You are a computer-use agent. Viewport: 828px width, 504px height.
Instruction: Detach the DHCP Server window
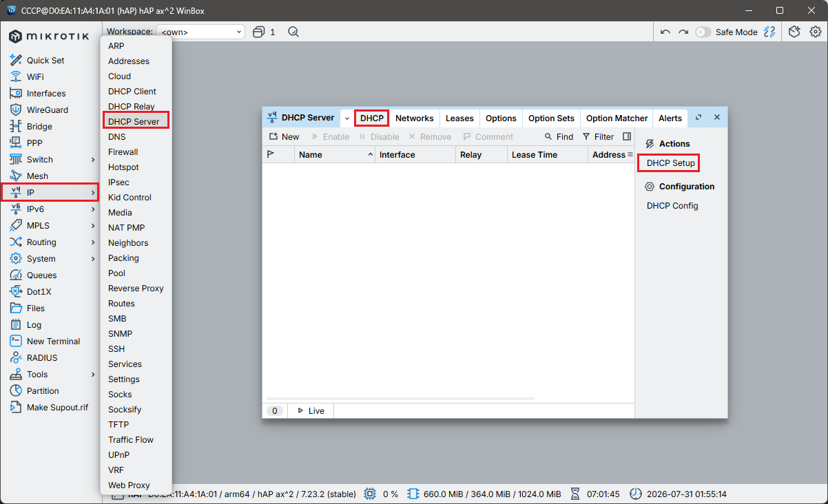pyautogui.click(x=698, y=118)
